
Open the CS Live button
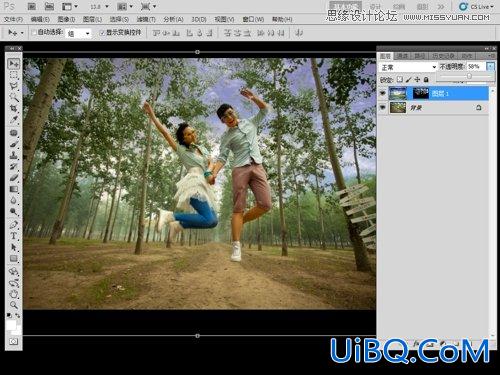click(x=476, y=6)
